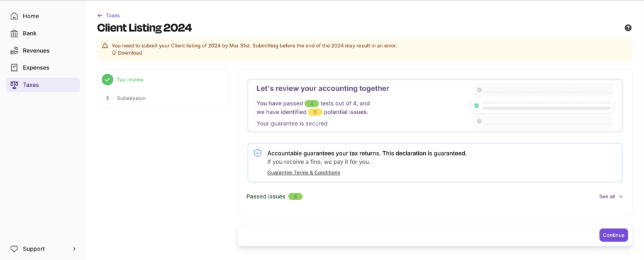Image resolution: width=644 pixels, height=260 pixels.
Task: Click the back arrow beside Taxes
Action: [x=100, y=16]
